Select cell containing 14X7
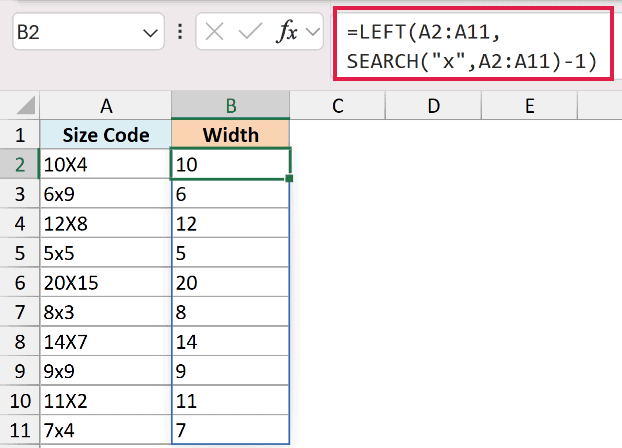Screen dimensions: 622x448 [x=106, y=341]
